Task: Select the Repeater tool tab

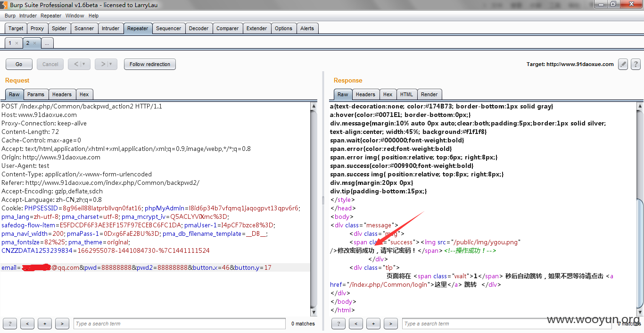Action: (x=138, y=28)
